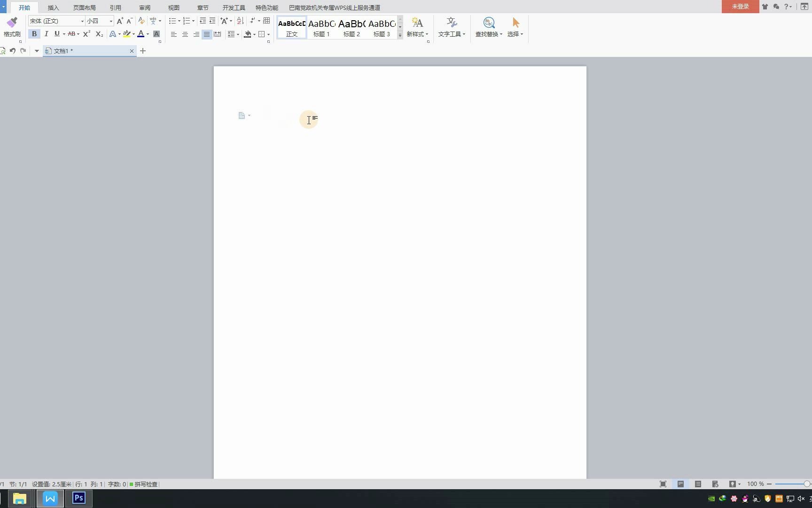Decrease paragraph indent

click(x=203, y=21)
